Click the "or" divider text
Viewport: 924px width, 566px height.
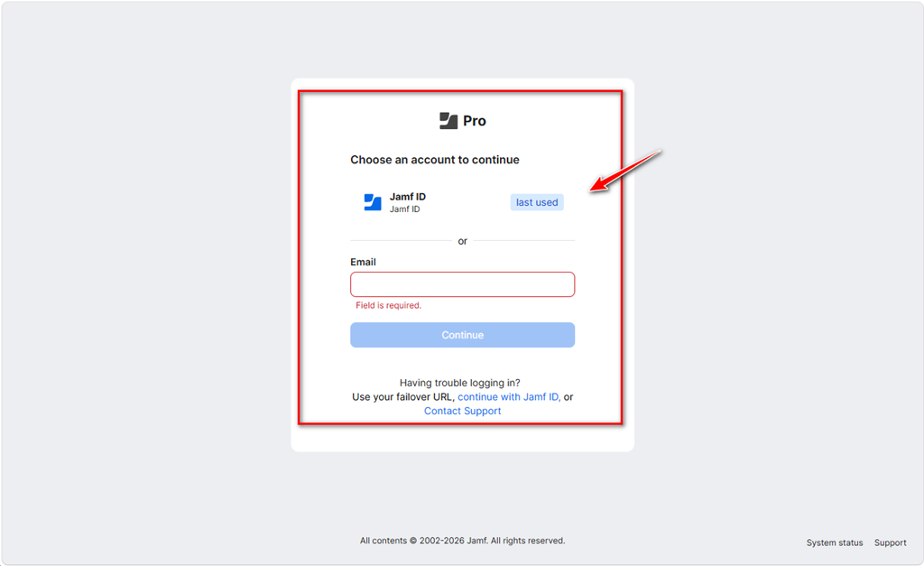click(x=463, y=241)
